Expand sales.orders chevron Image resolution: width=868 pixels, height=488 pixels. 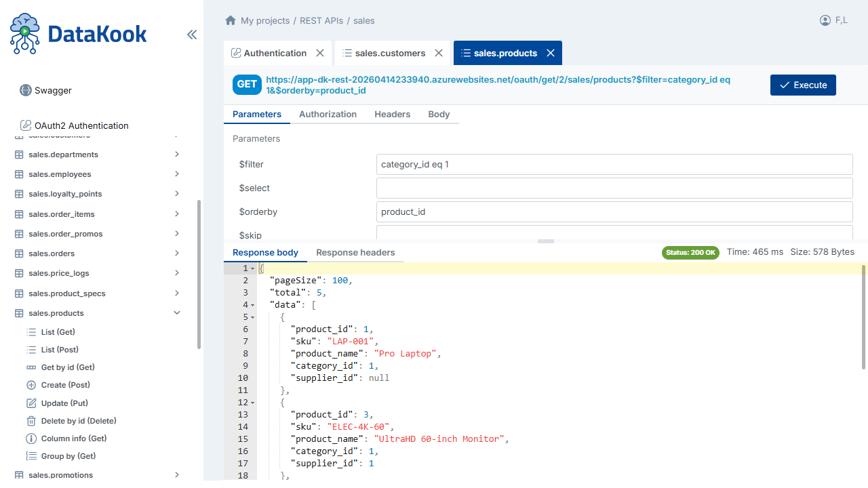pyautogui.click(x=177, y=253)
